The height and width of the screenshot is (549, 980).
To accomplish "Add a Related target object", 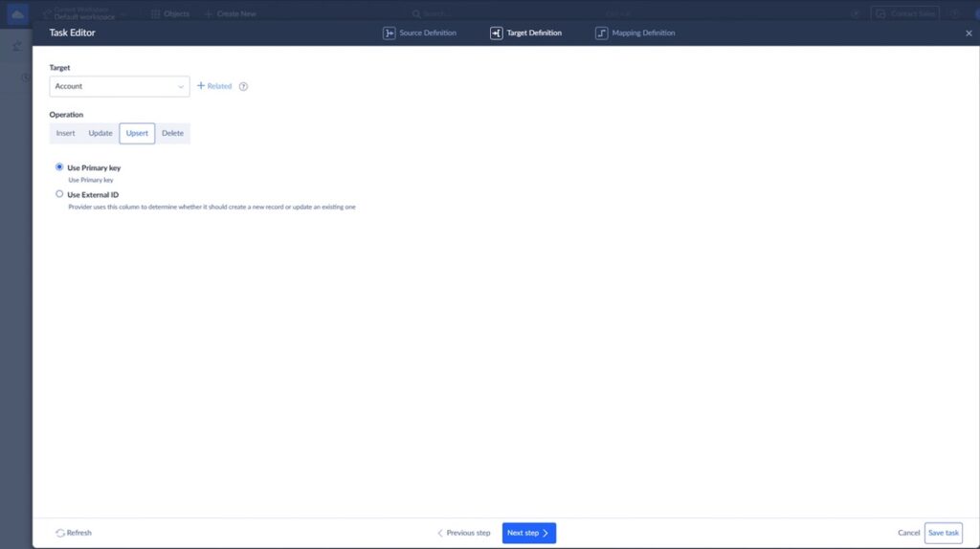I will [x=214, y=86].
